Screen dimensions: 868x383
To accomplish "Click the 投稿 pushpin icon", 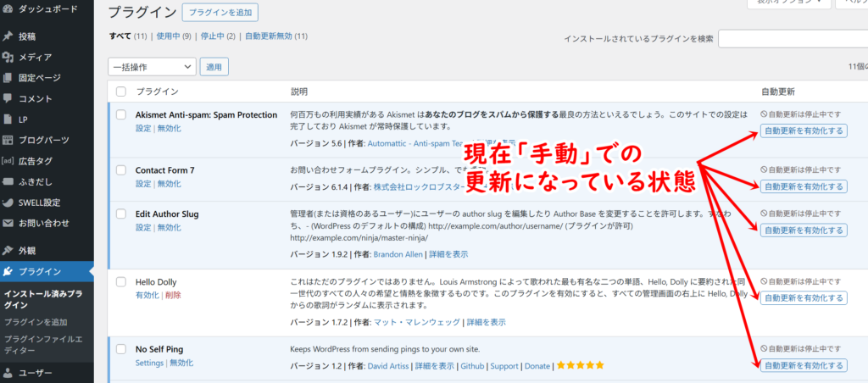I will (x=8, y=36).
